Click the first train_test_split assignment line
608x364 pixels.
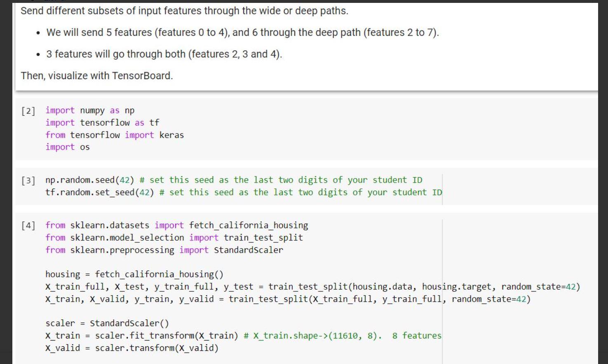[247, 287]
